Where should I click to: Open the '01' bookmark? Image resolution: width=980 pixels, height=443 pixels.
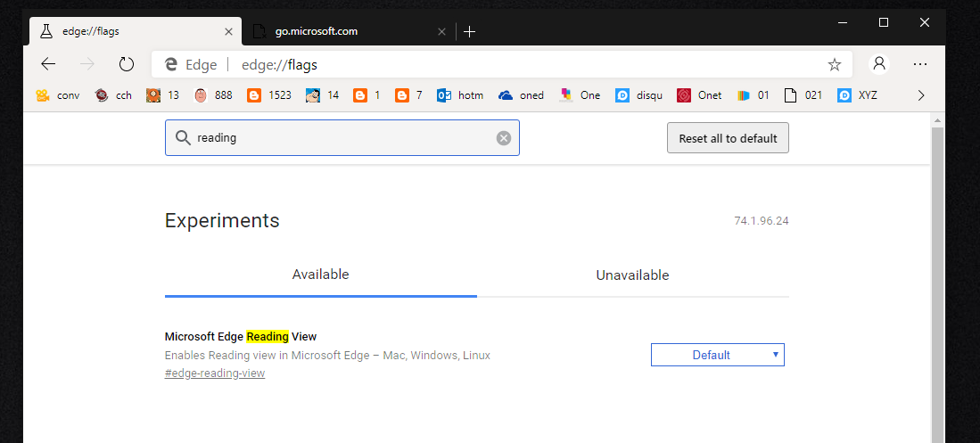[754, 95]
